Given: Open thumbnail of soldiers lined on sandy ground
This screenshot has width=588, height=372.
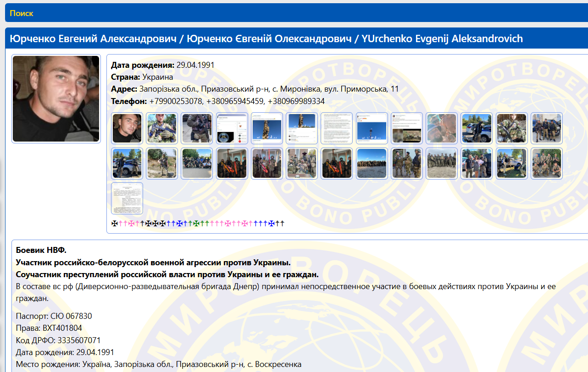Looking at the screenshot, I should (x=442, y=163).
